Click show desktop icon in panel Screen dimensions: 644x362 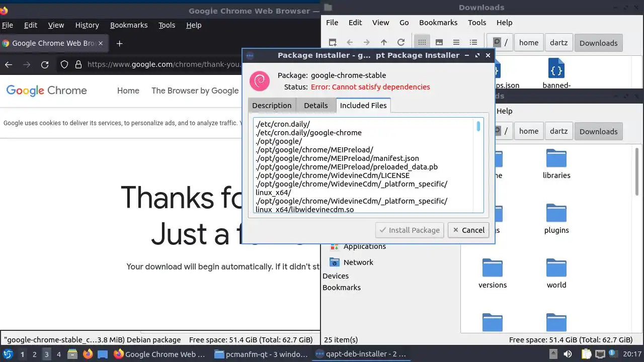pos(103,354)
